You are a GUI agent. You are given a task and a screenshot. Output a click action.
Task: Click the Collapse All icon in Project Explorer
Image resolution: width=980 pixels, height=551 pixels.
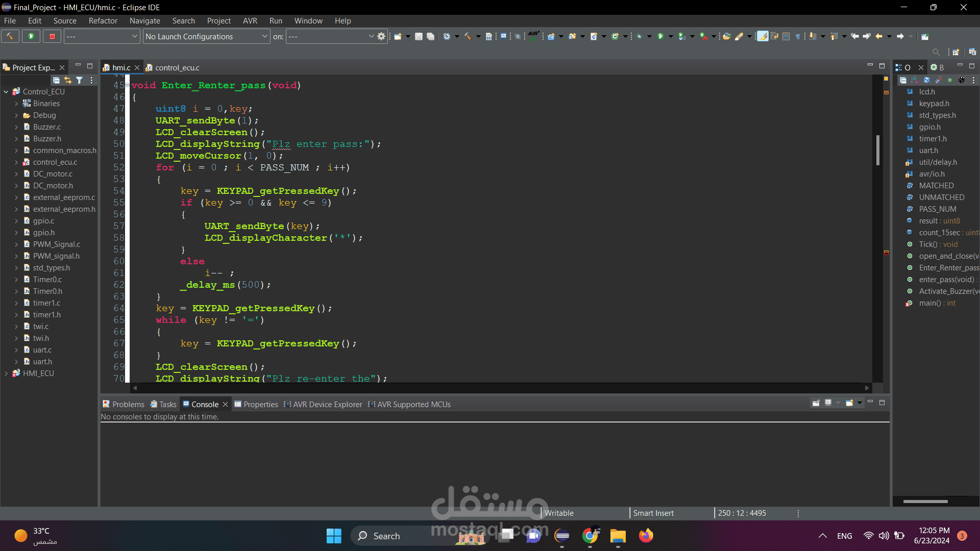(x=56, y=80)
